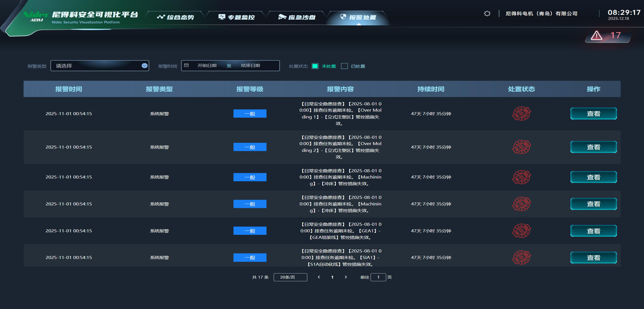Screen dimensions: 644x309
Task: Click the 未处置 stamp in first row
Action: pyautogui.click(x=521, y=114)
